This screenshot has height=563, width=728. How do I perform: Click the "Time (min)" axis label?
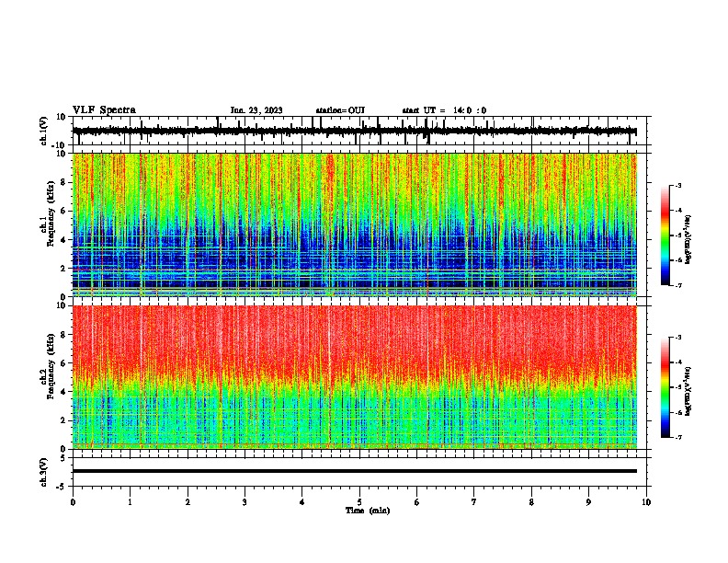368,511
